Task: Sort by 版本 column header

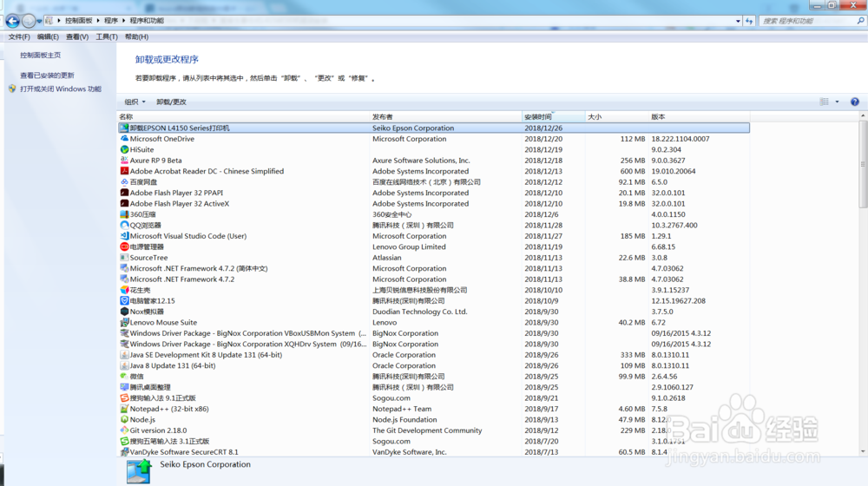Action: pyautogui.click(x=699, y=117)
